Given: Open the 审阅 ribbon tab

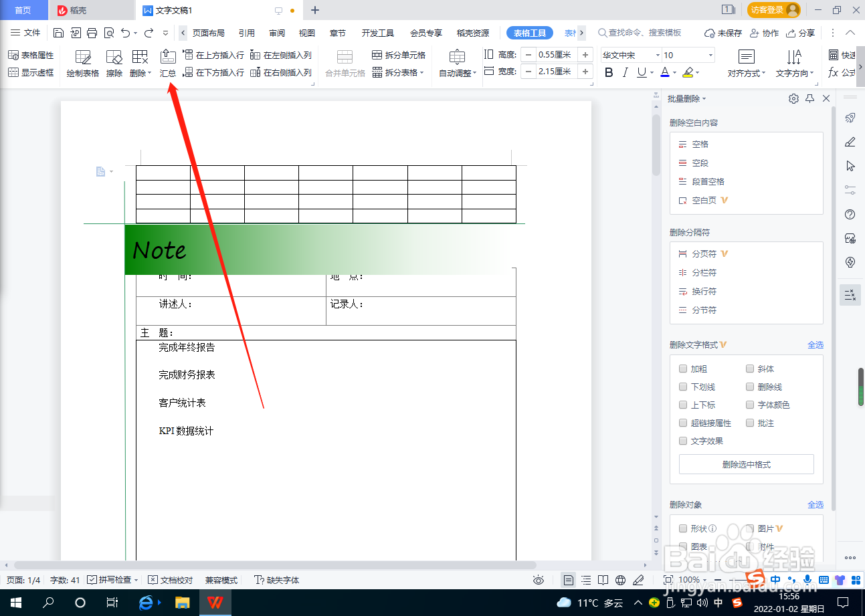Looking at the screenshot, I should pyautogui.click(x=277, y=33).
